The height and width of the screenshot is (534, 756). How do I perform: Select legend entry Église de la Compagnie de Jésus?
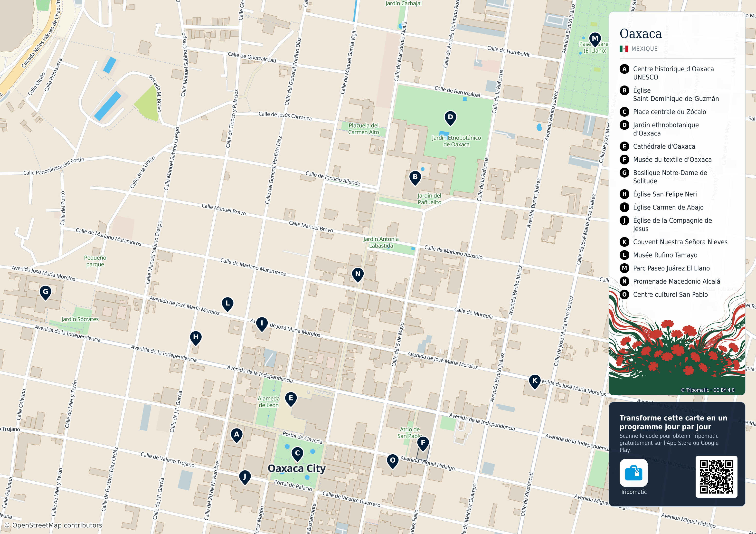click(x=666, y=225)
